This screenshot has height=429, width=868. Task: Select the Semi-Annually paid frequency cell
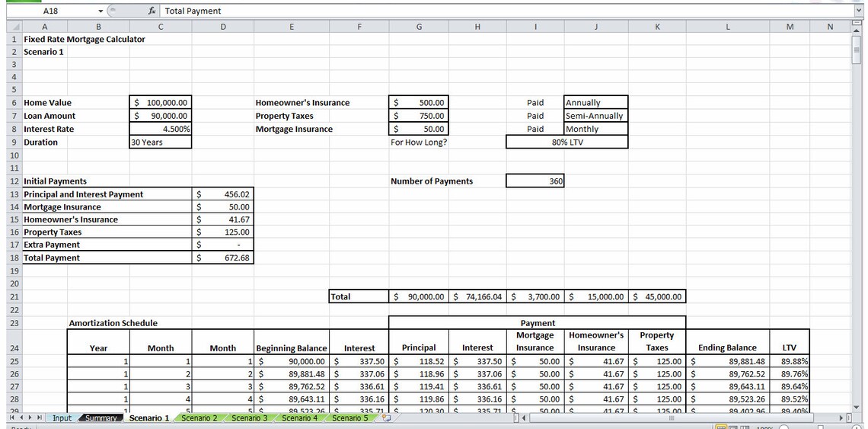click(x=596, y=116)
